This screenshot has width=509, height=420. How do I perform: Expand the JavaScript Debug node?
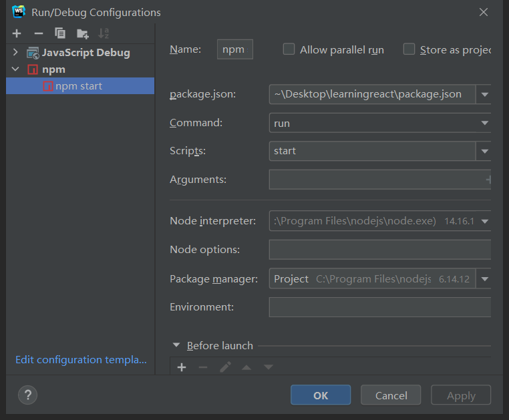click(15, 52)
